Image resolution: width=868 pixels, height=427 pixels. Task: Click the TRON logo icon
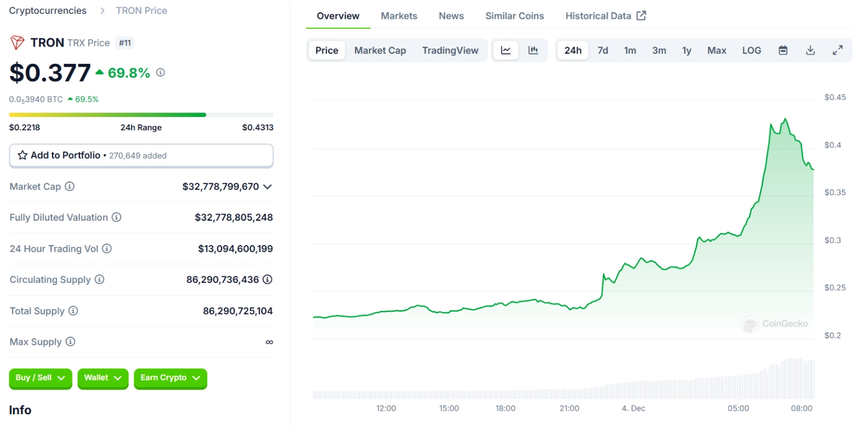17,43
